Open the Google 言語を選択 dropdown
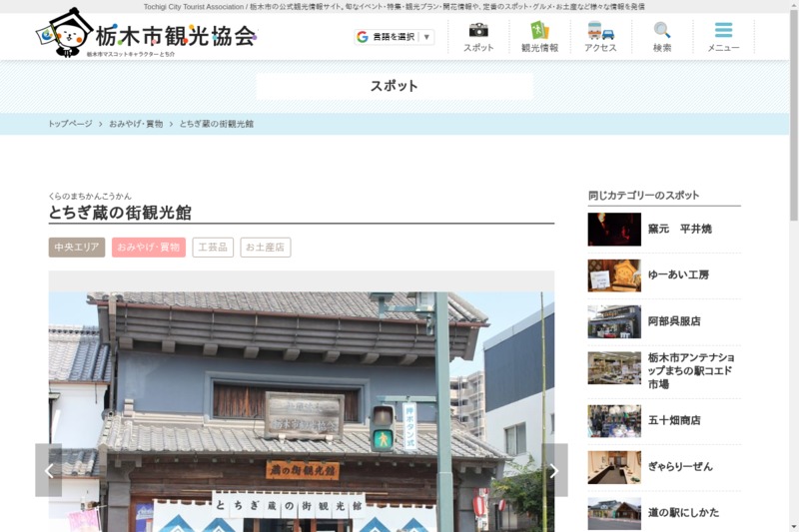The image size is (799, 532). click(395, 37)
